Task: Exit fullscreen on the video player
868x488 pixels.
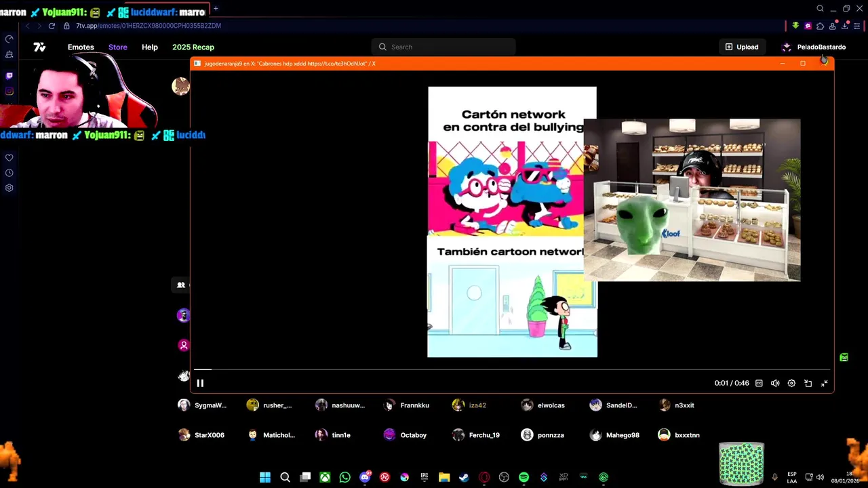Action: (x=824, y=383)
